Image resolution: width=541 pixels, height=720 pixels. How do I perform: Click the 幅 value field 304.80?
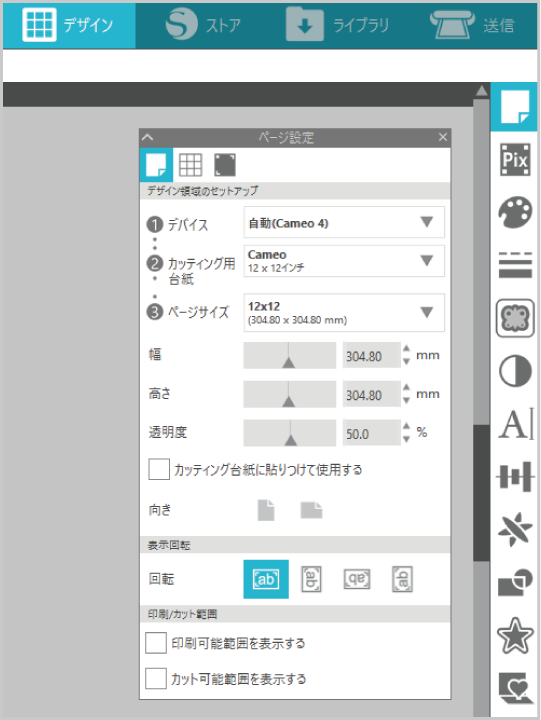tap(372, 355)
